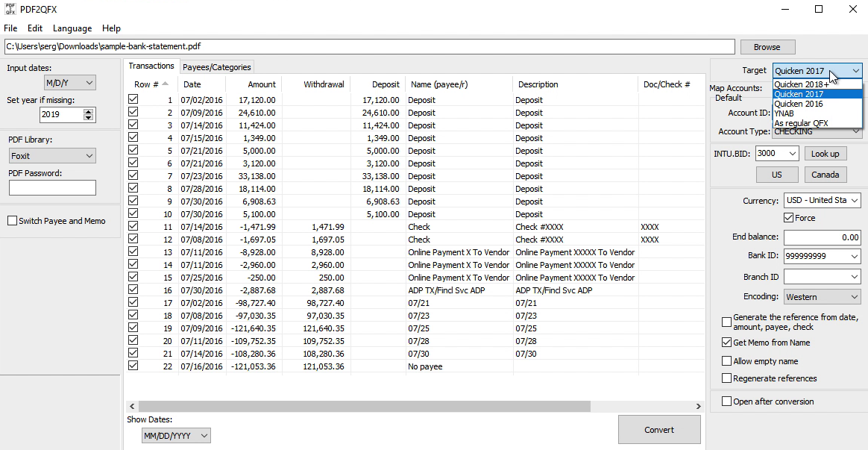Enable Allow empty name option
The width and height of the screenshot is (868, 450).
pyautogui.click(x=727, y=360)
